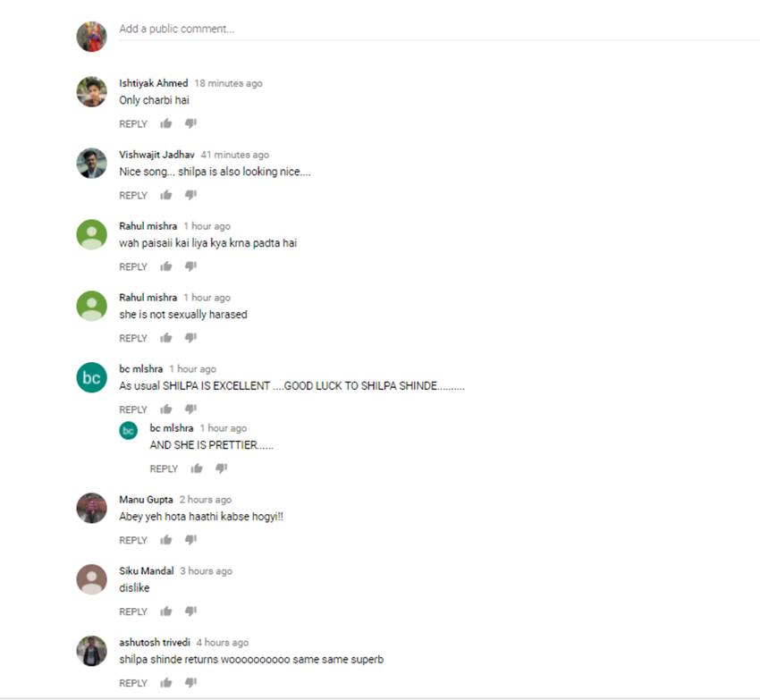Open Manu Gupta's profile name link

(146, 500)
